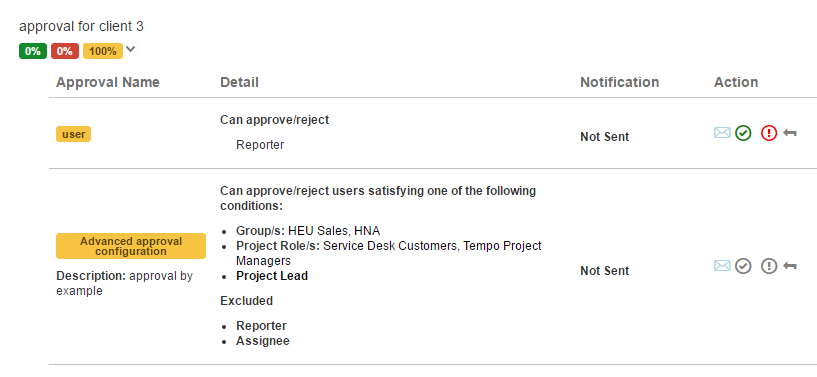Reject the user approval with red exclamation icon
This screenshot has width=817, height=377.
point(769,133)
